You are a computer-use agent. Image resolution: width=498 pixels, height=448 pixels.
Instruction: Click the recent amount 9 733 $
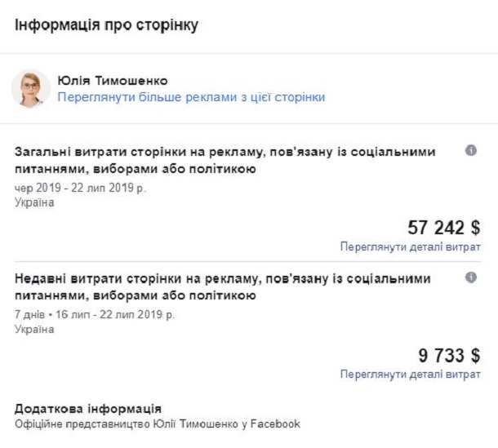pyautogui.click(x=448, y=355)
